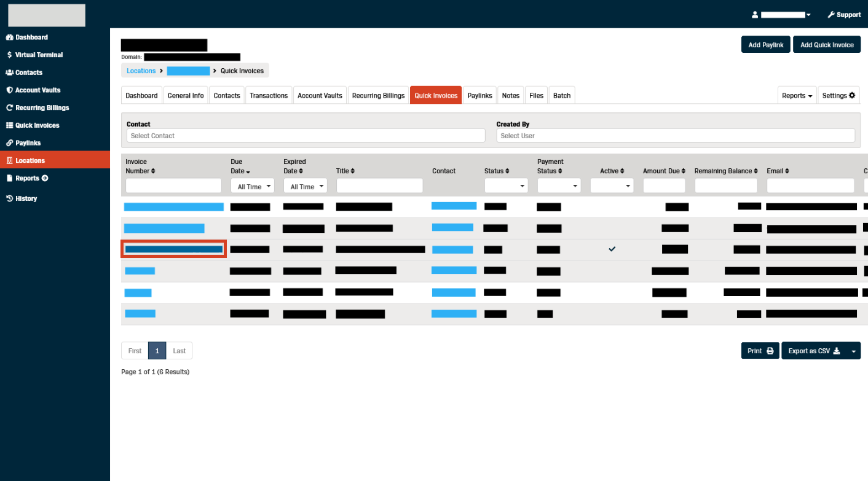Viewport: 868px width, 481px height.
Task: Open the Active filter dropdown
Action: pyautogui.click(x=612, y=186)
